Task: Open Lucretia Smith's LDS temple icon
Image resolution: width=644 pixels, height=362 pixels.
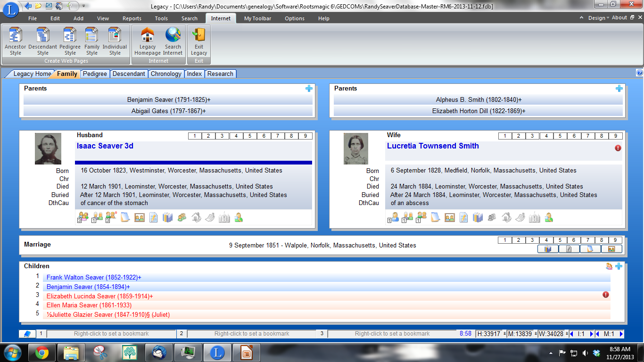Action: 534,217
